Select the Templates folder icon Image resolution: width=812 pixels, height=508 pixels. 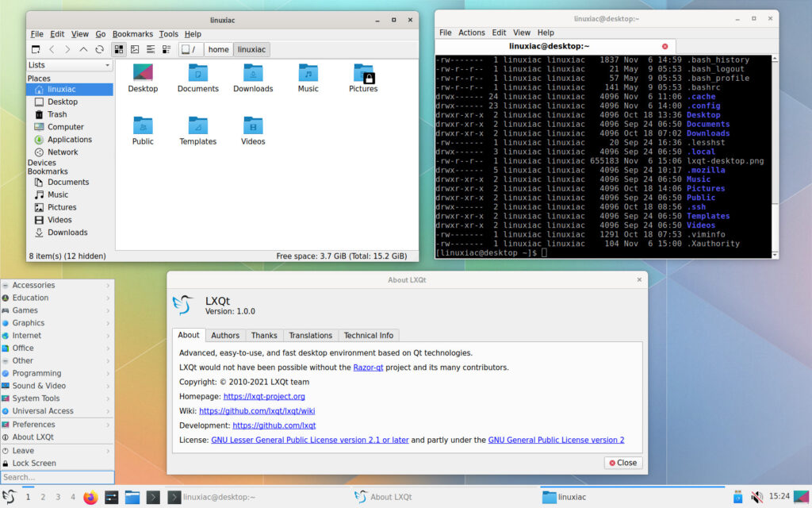coord(197,131)
